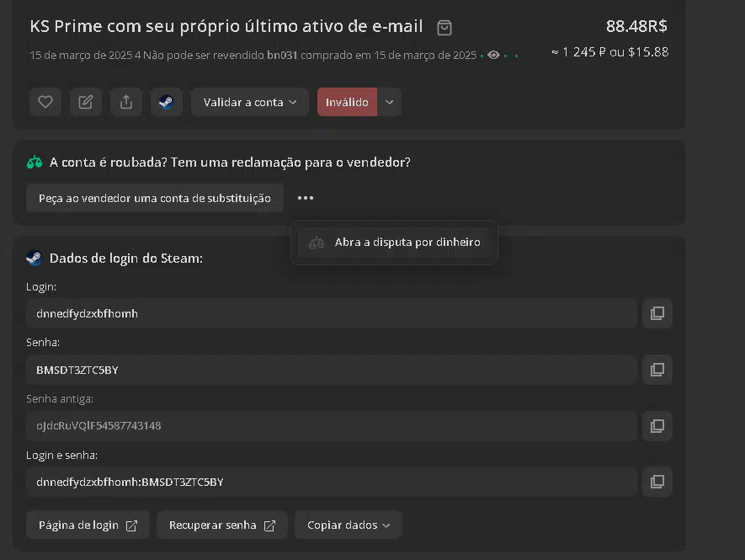Open the Copiar dados dropdown

(349, 525)
